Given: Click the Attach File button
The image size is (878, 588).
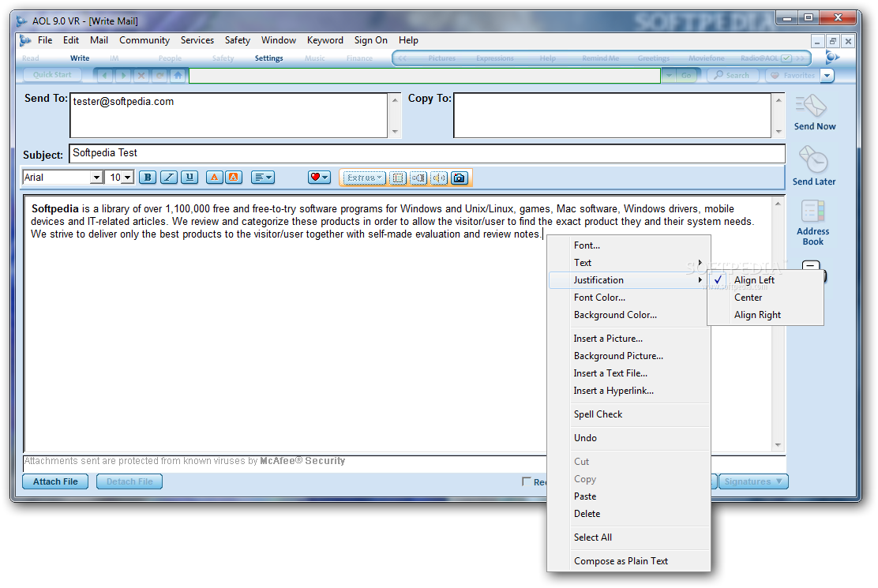Looking at the screenshot, I should tap(55, 481).
